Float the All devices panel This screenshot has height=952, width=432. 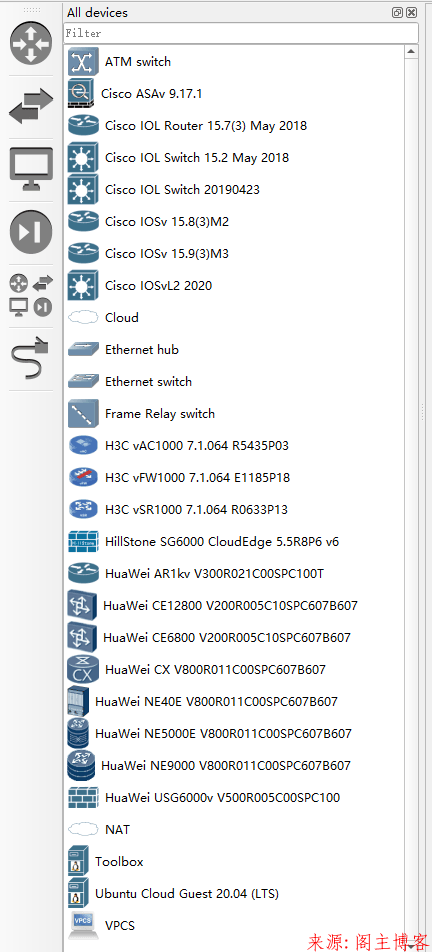tap(397, 12)
